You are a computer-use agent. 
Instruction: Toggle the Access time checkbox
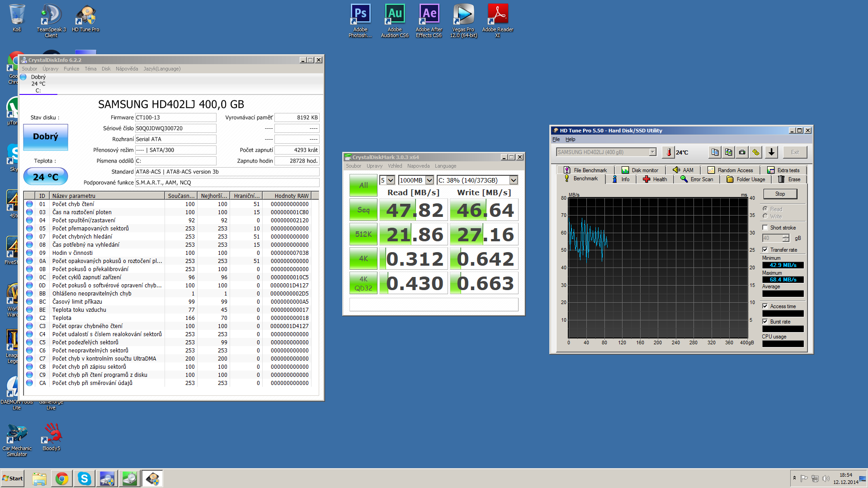(765, 306)
